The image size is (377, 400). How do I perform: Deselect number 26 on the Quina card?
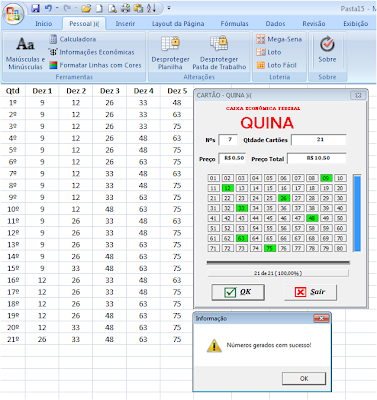pos(284,198)
